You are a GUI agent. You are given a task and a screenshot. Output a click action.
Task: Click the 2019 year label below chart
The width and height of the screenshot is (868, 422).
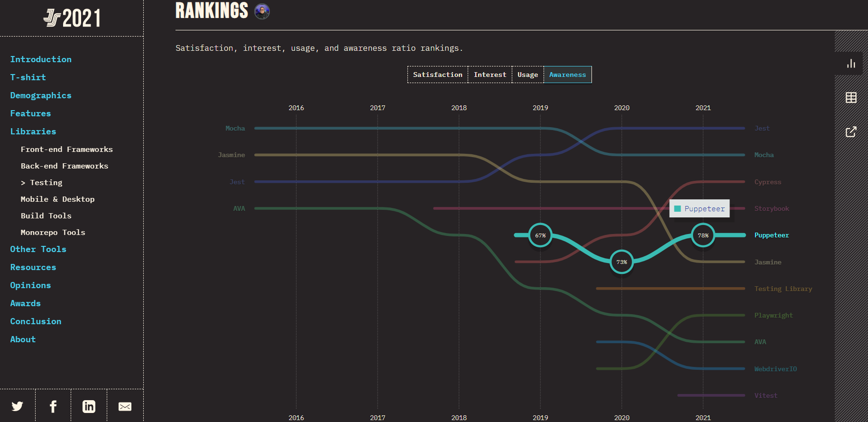540,418
